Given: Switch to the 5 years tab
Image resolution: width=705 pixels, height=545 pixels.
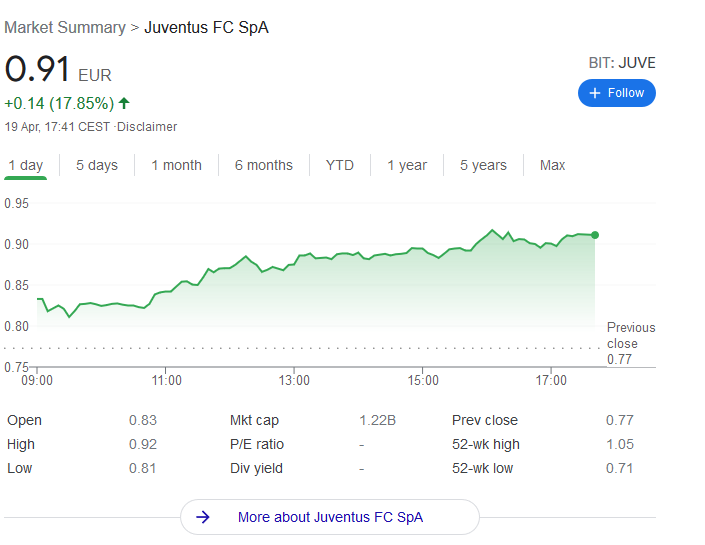Looking at the screenshot, I should [x=483, y=165].
